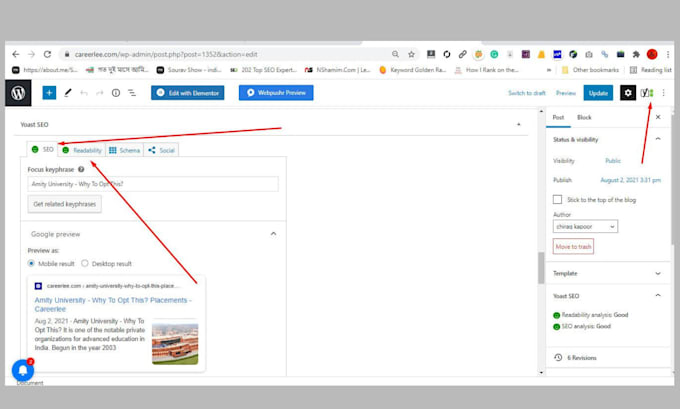The image size is (680, 409).
Task: Bookmark this page with star icon
Action: [x=411, y=54]
